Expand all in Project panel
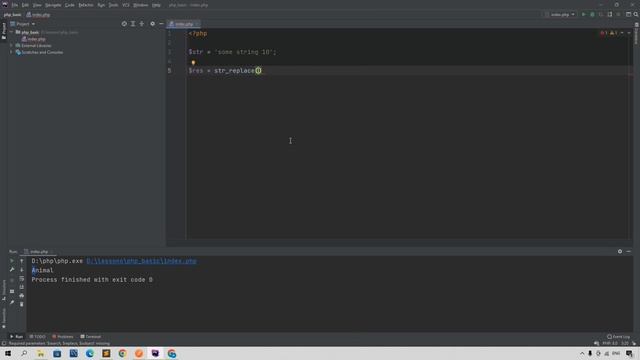 pos(133,24)
